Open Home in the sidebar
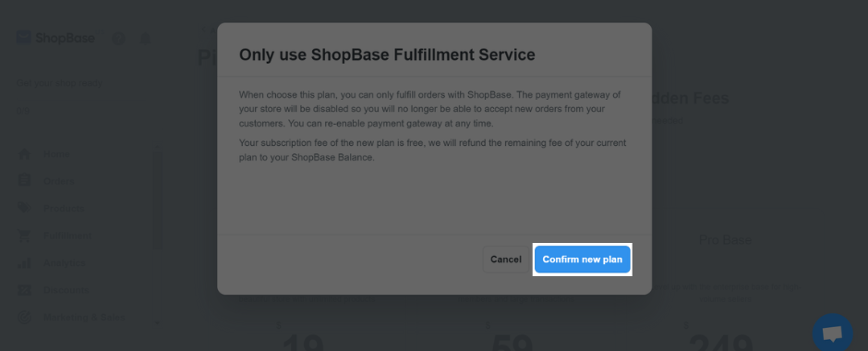The height and width of the screenshot is (351, 868). tap(56, 154)
